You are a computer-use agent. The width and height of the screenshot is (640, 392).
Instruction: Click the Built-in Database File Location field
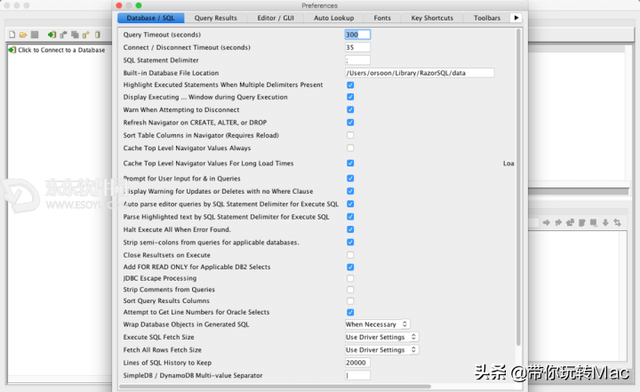[x=420, y=73]
